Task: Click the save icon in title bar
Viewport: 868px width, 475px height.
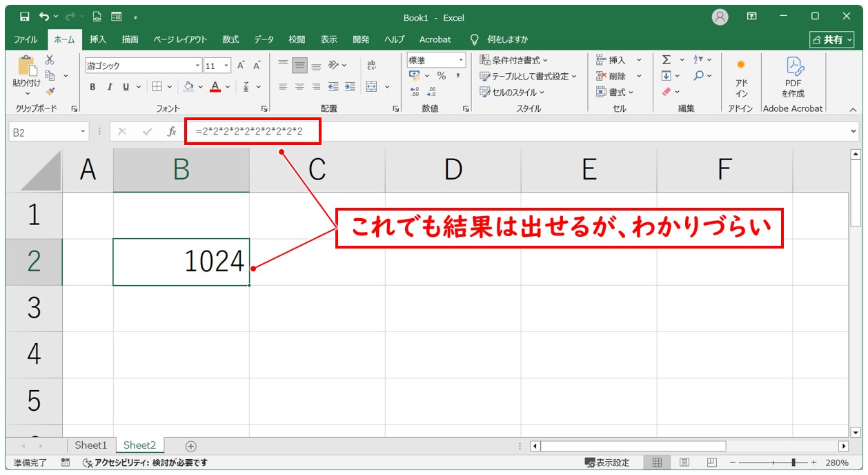Action: point(25,17)
